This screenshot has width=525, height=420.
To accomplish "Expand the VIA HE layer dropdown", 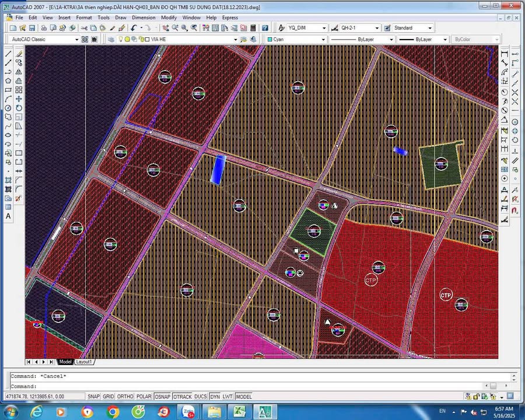I will tap(236, 40).
